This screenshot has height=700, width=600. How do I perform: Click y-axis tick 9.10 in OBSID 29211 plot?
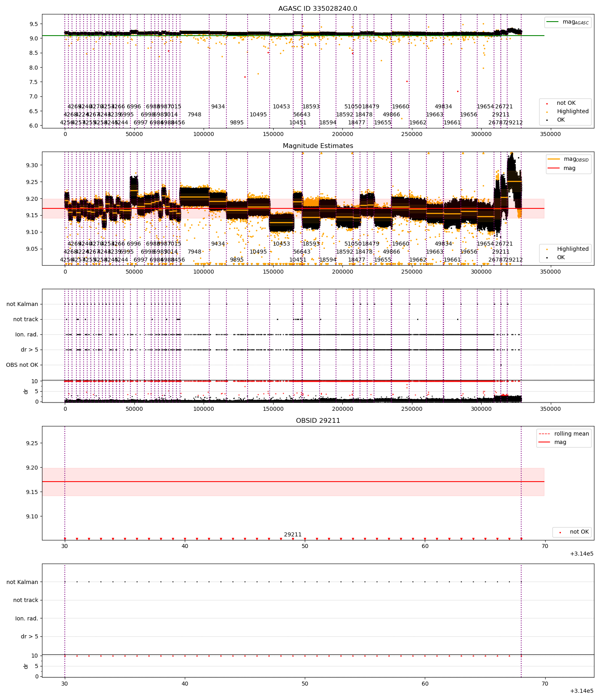(32, 516)
